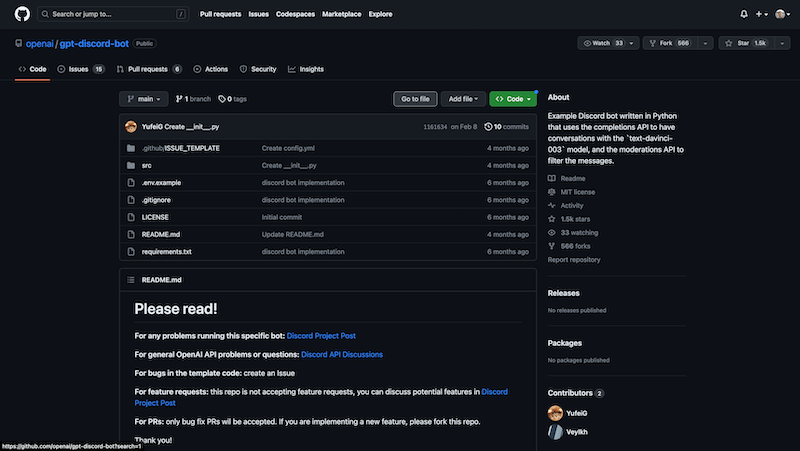Screen dimensions: 800x451
Task: Click the src folder icon
Action: 131,165
